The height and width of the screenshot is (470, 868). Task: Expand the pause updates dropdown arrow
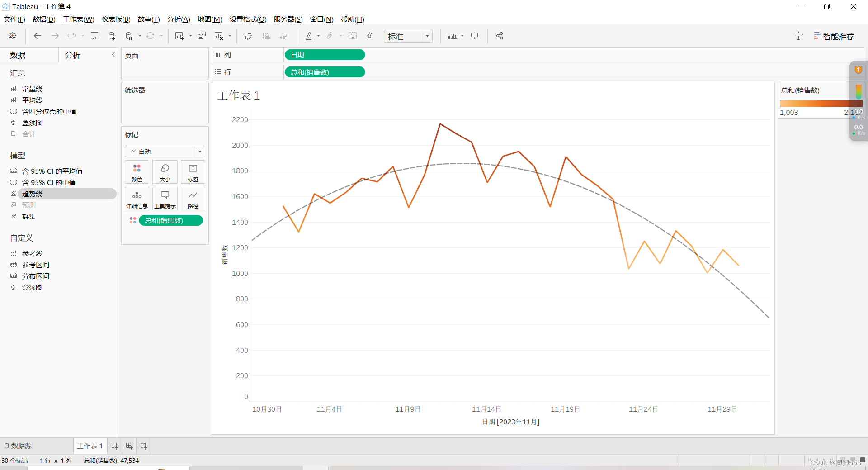point(140,36)
